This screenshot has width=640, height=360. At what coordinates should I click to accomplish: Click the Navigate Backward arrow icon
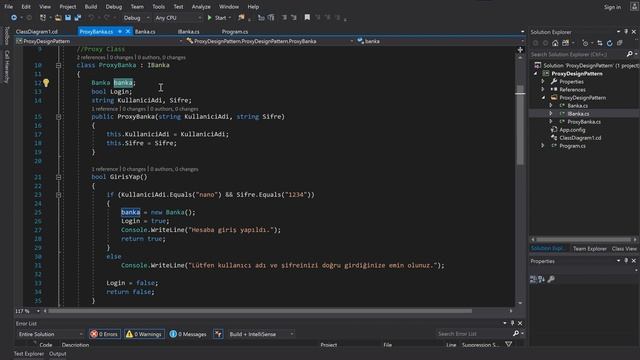click(13, 18)
